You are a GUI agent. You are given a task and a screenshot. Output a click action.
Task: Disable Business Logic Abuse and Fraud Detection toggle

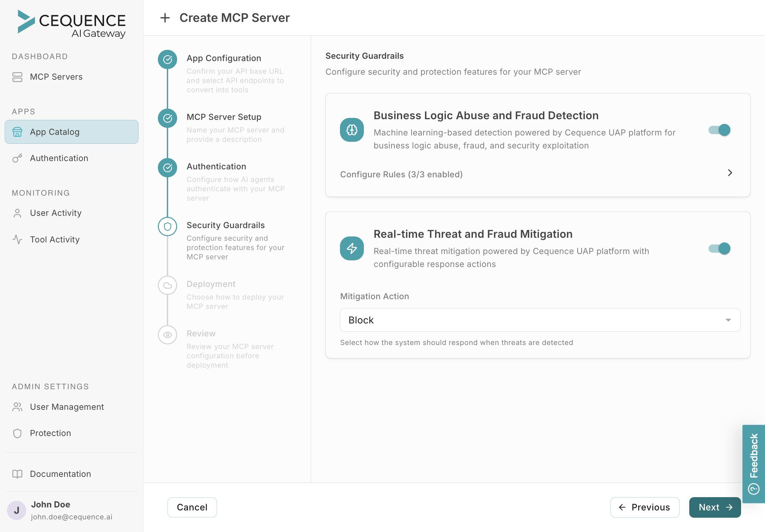pos(719,130)
